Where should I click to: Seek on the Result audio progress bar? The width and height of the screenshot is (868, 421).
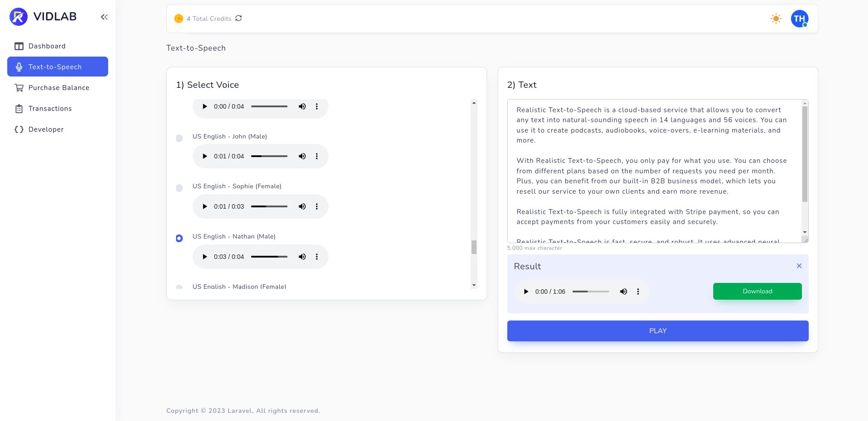591,292
